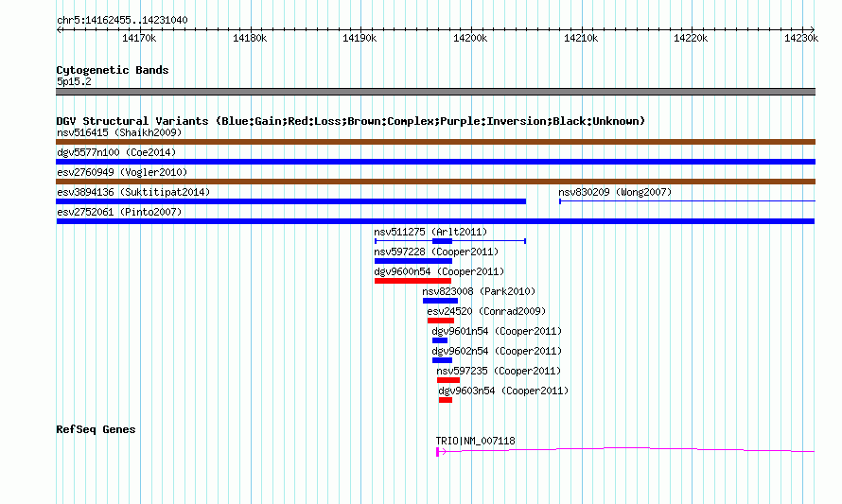Select the blue nsv597228 gain bar
842x504 pixels.
412,261
